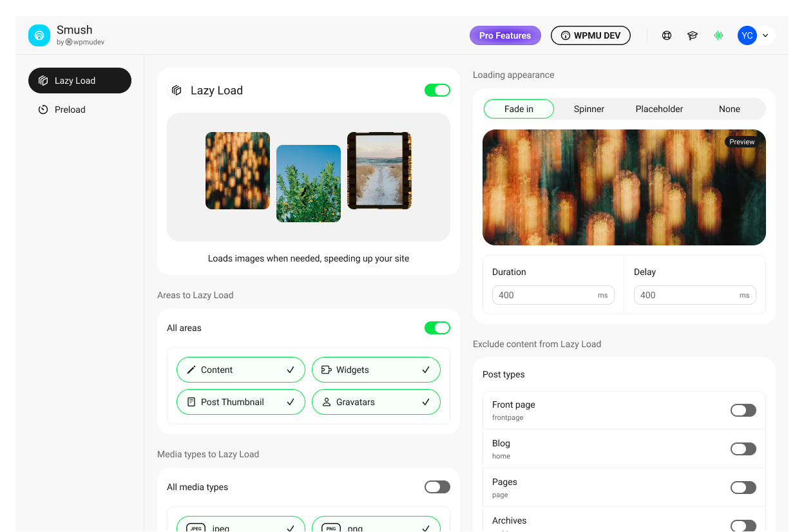
Task: Select Preload in sidebar
Action: click(x=80, y=109)
